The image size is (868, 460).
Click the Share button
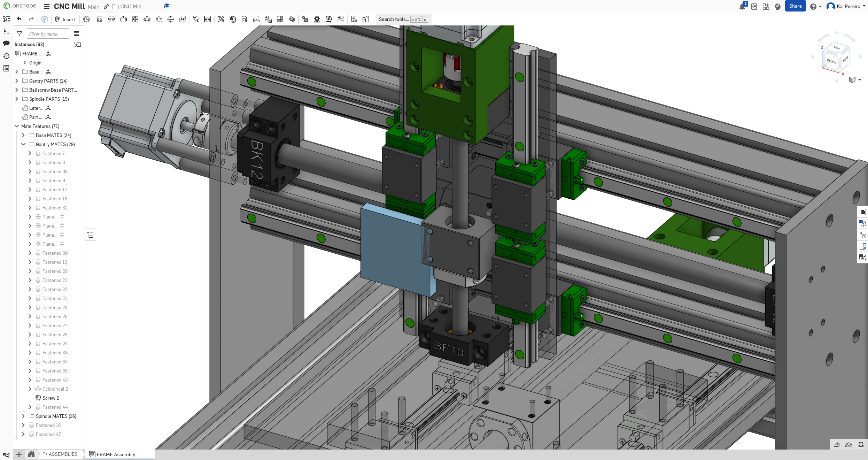(x=795, y=6)
